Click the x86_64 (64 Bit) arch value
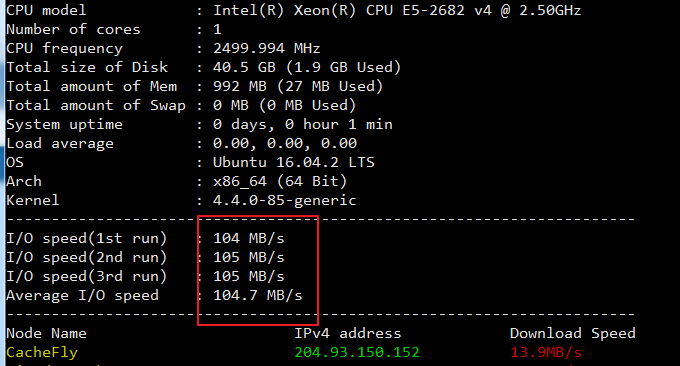Screen dimensions: 680x366 [280, 181]
